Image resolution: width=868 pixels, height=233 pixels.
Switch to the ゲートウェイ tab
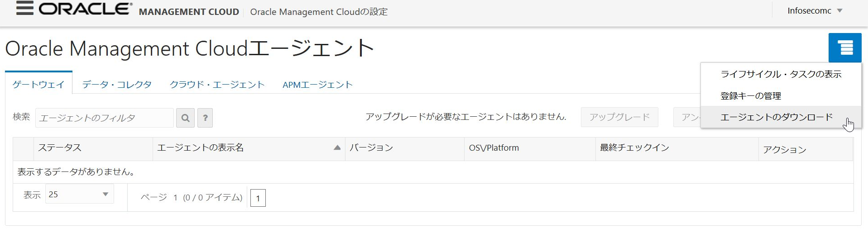click(x=38, y=85)
